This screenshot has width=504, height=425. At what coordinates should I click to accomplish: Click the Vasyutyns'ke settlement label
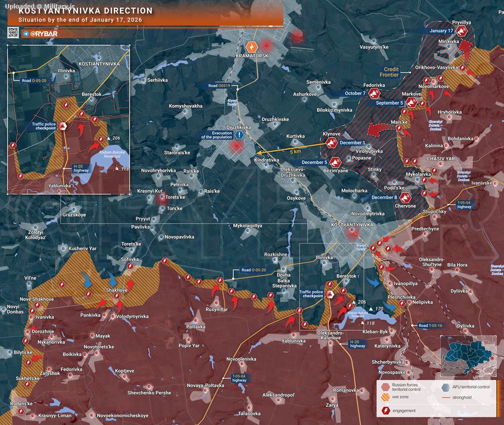(374, 47)
